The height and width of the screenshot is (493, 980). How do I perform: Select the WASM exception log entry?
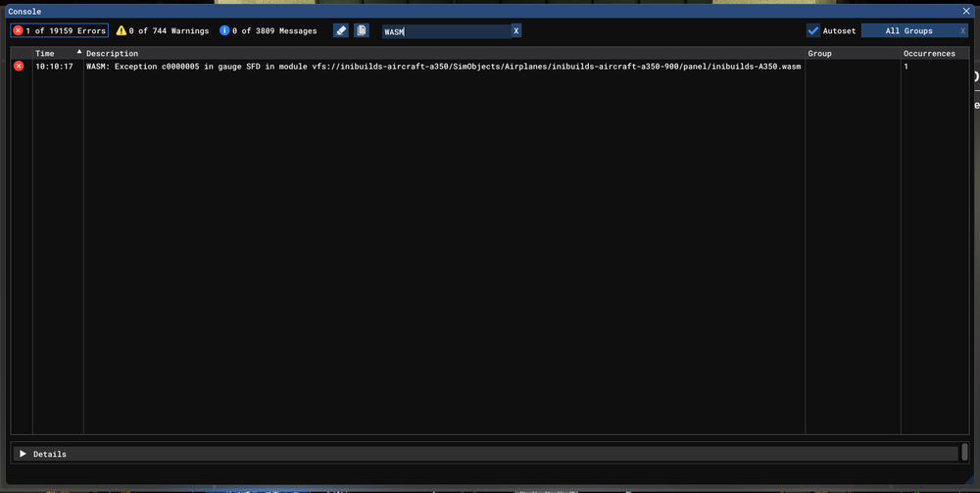(443, 67)
